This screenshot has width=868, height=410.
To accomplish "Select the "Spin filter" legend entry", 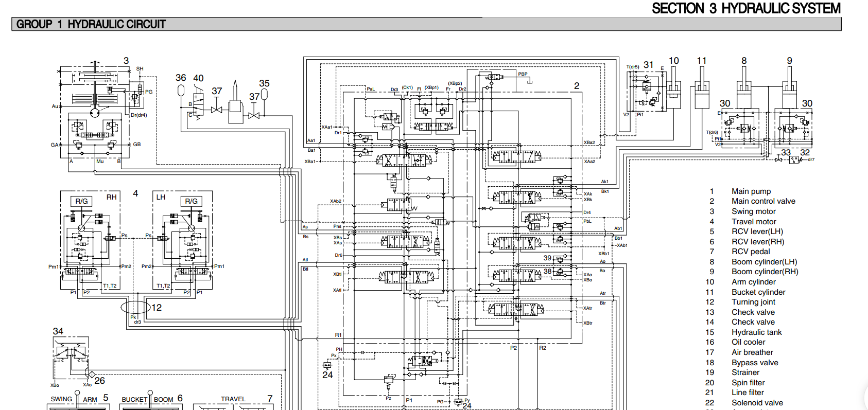I will 748,383.
